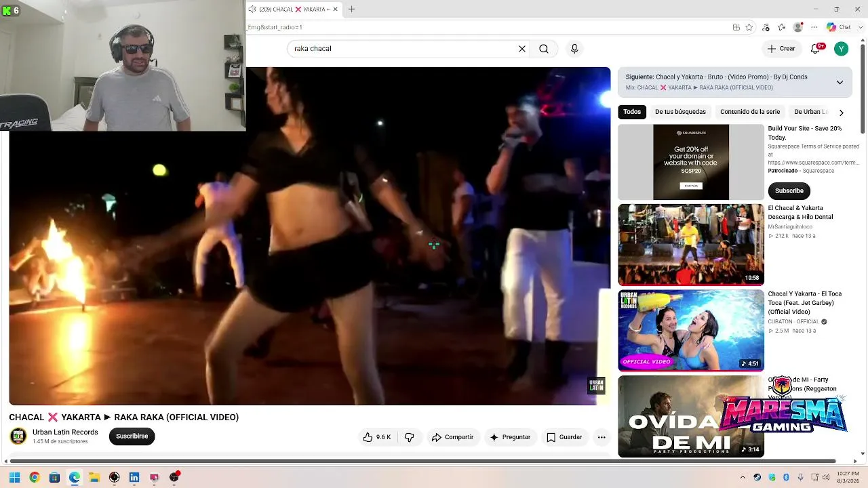Click the CURATON - OFICIAL channel name
Viewport: 868px width, 488px height.
(793, 322)
